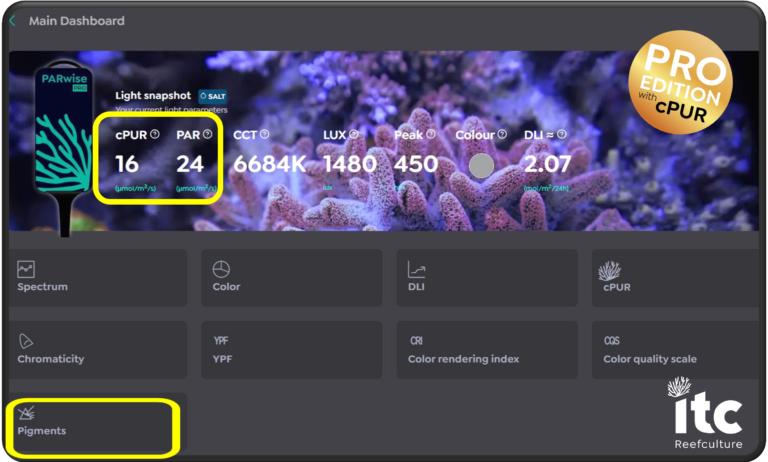Click the LUX help icon

[x=354, y=134]
